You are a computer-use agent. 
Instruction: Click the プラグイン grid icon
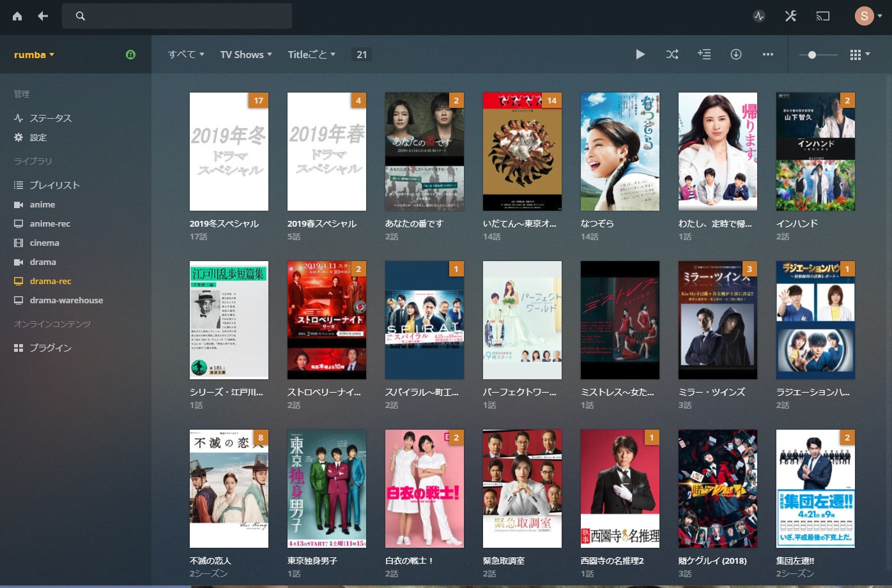[19, 348]
